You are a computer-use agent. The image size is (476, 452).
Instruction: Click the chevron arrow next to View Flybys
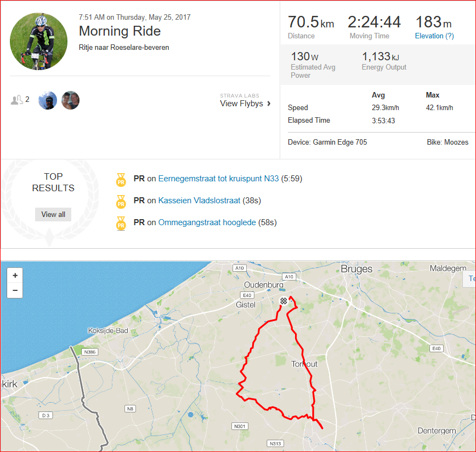[x=269, y=104]
